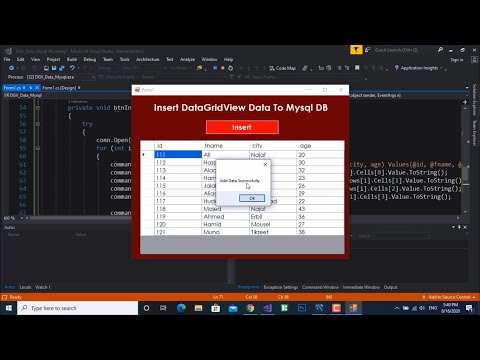This screenshot has width=480, height=360.
Task: Open the Debug menu
Action: click(x=90, y=59)
